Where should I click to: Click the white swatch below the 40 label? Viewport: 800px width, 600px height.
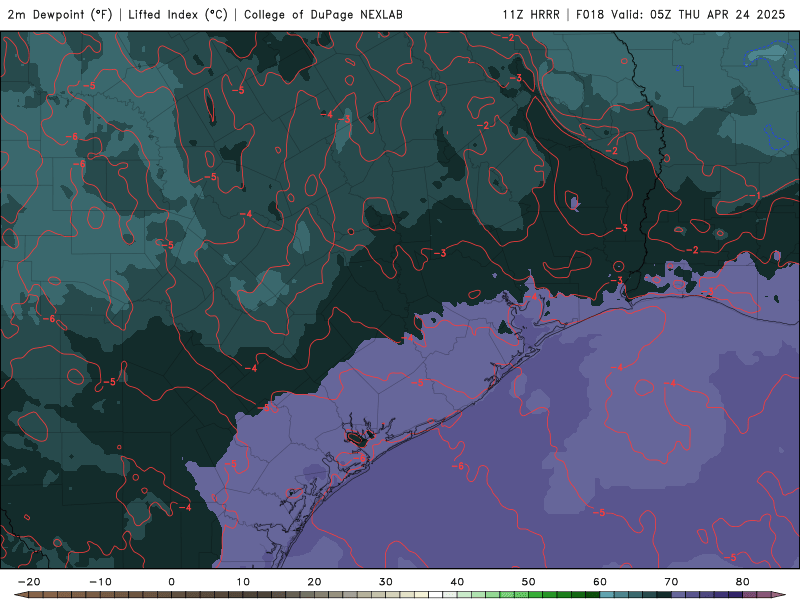(x=436, y=595)
